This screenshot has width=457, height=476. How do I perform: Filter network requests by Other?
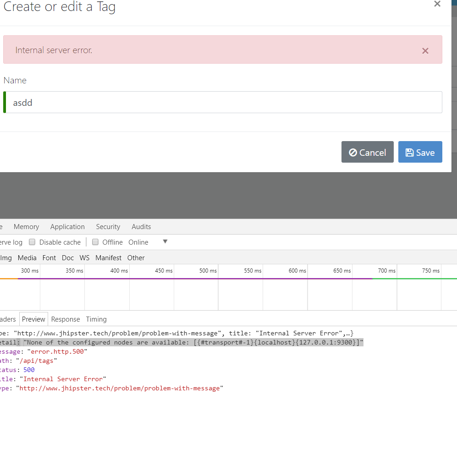pyautogui.click(x=136, y=258)
